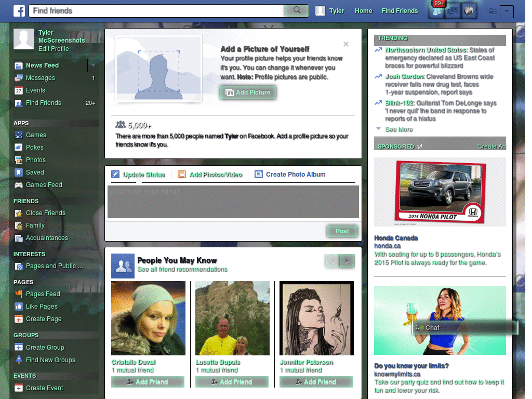The height and width of the screenshot is (399, 532).
Task: Click Edit Profile link
Action: point(54,49)
